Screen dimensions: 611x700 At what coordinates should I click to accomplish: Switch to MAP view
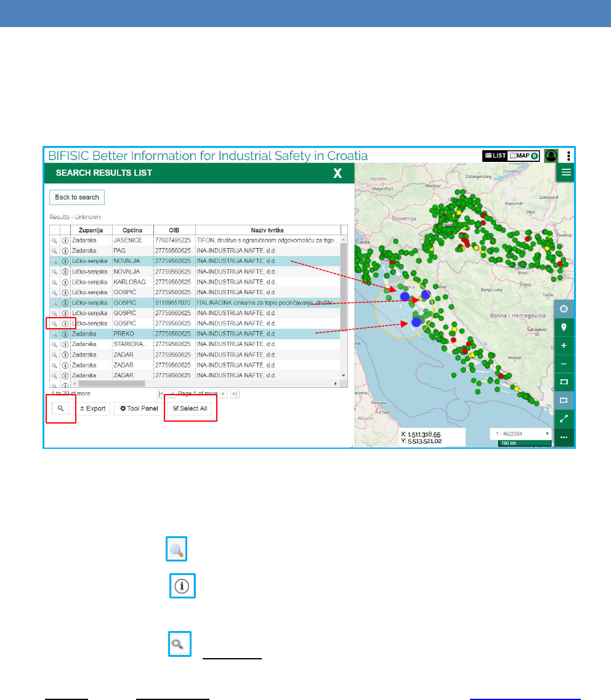point(524,156)
